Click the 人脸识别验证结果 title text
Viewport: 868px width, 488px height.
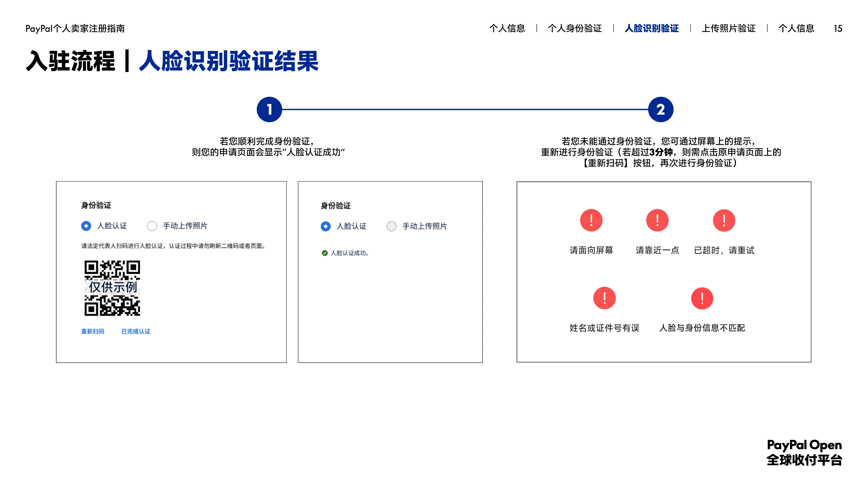[229, 61]
